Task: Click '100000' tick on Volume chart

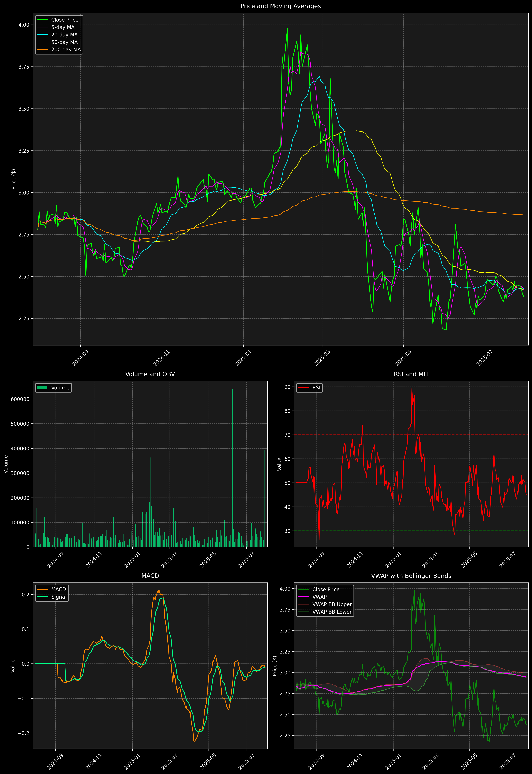Action: tap(21, 522)
